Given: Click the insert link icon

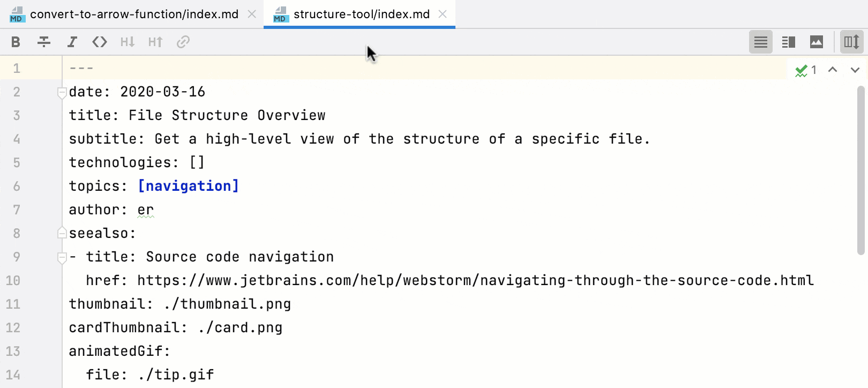Looking at the screenshot, I should click(x=183, y=42).
